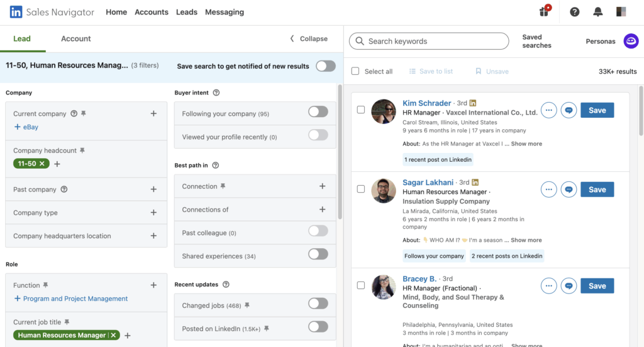This screenshot has height=347, width=644.
Task: Click the pin icon beside Current job title
Action: click(67, 322)
